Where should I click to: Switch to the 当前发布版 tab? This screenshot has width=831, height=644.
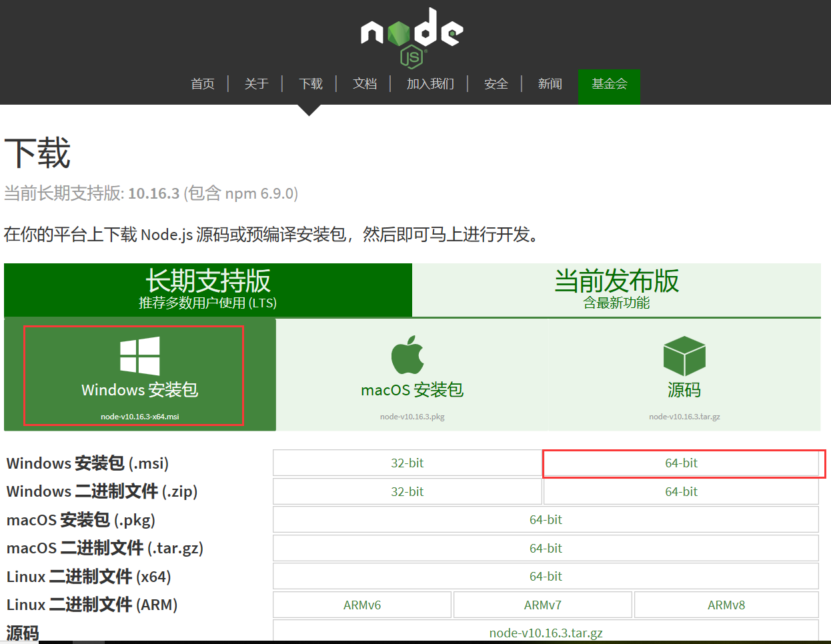tap(616, 289)
